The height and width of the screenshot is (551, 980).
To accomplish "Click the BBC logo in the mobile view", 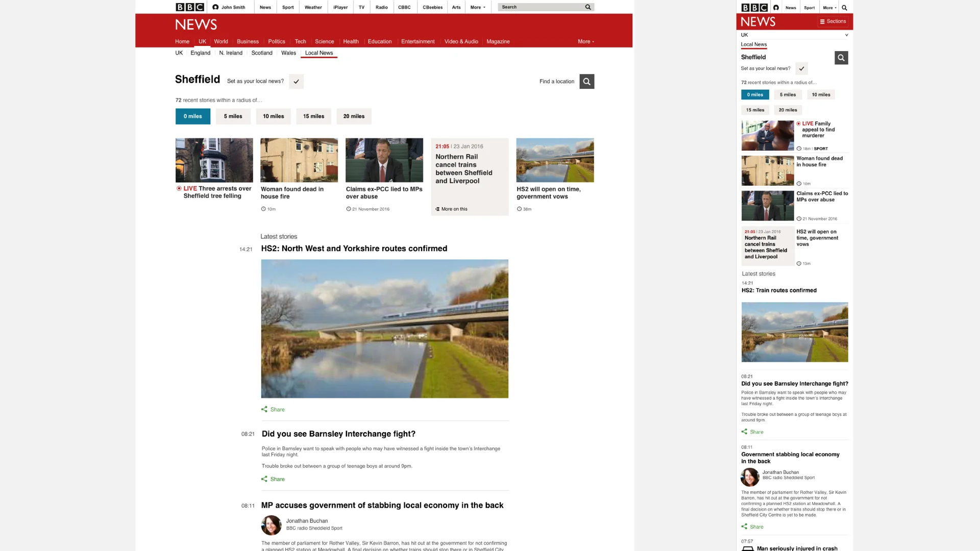I will point(754,8).
